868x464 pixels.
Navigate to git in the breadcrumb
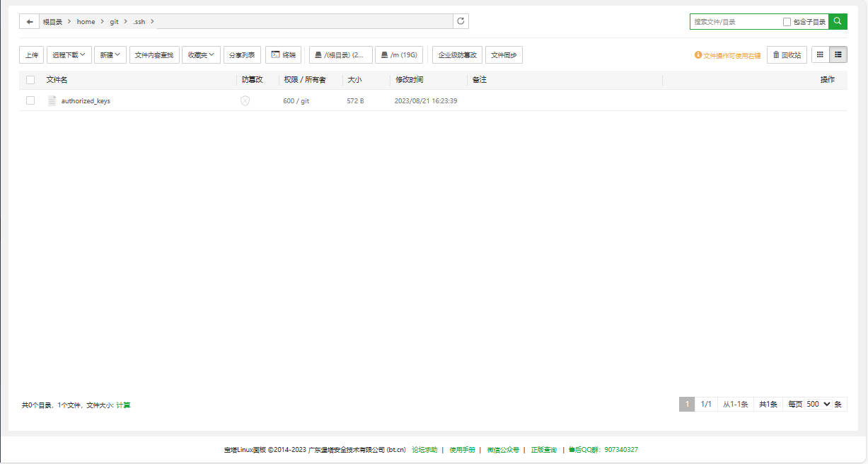[x=114, y=21]
